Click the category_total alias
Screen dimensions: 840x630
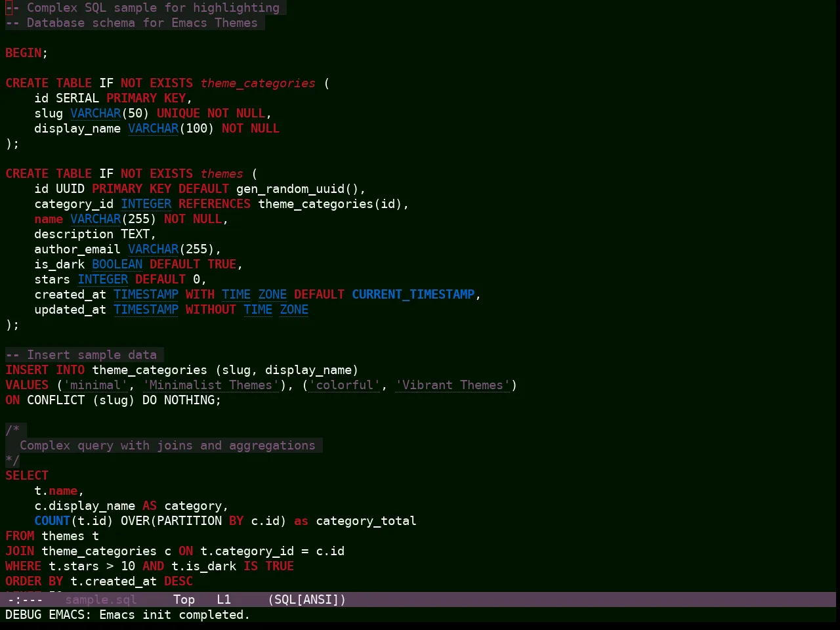click(366, 521)
